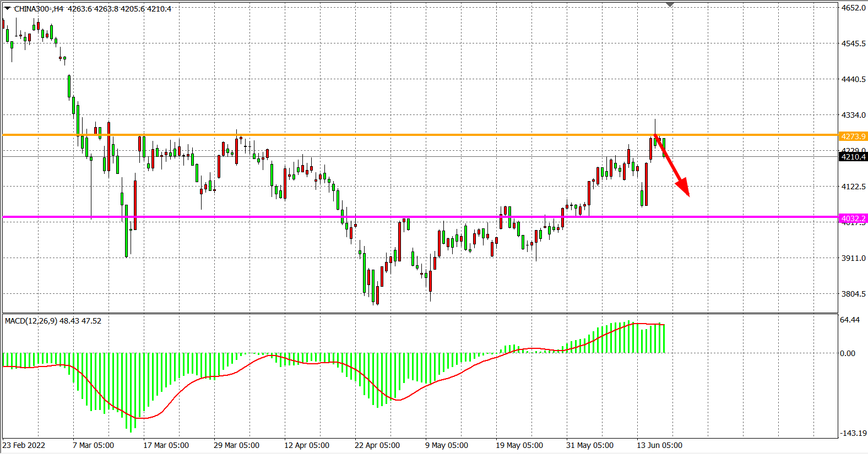This screenshot has height=454, width=868.
Task: Click the 13 Jun 05:00 date label
Action: [x=659, y=445]
